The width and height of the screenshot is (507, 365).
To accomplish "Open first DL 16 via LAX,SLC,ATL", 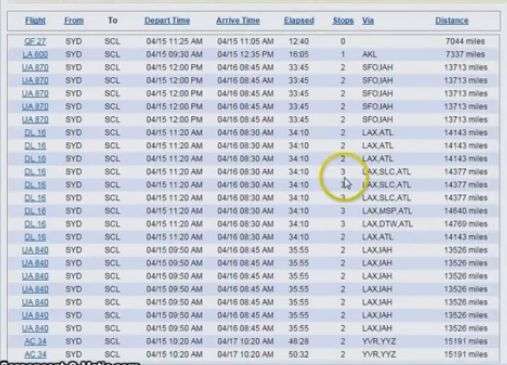I will (x=35, y=172).
